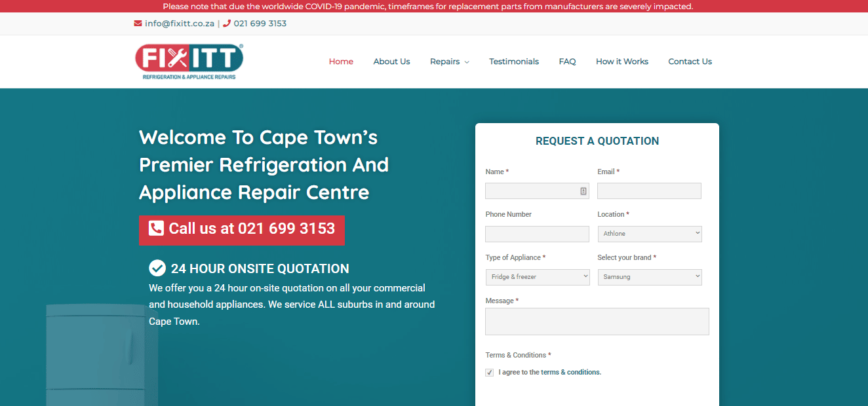868x406 pixels.
Task: Open the How it Works page
Action: [x=622, y=62]
